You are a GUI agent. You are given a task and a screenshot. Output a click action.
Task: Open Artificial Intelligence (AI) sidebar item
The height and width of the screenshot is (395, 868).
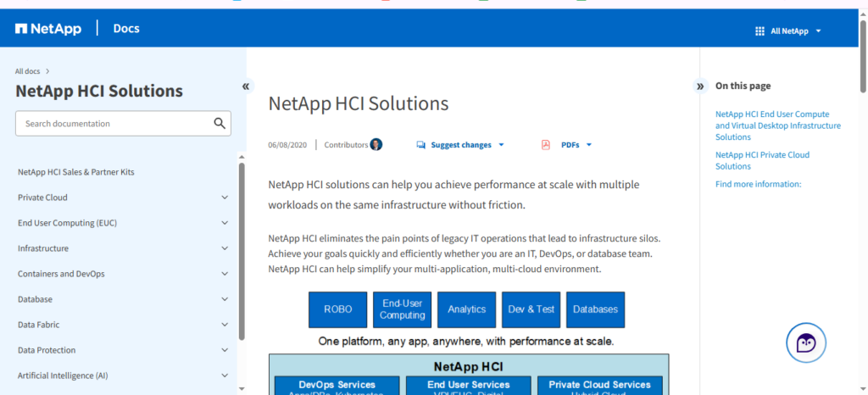[63, 376]
